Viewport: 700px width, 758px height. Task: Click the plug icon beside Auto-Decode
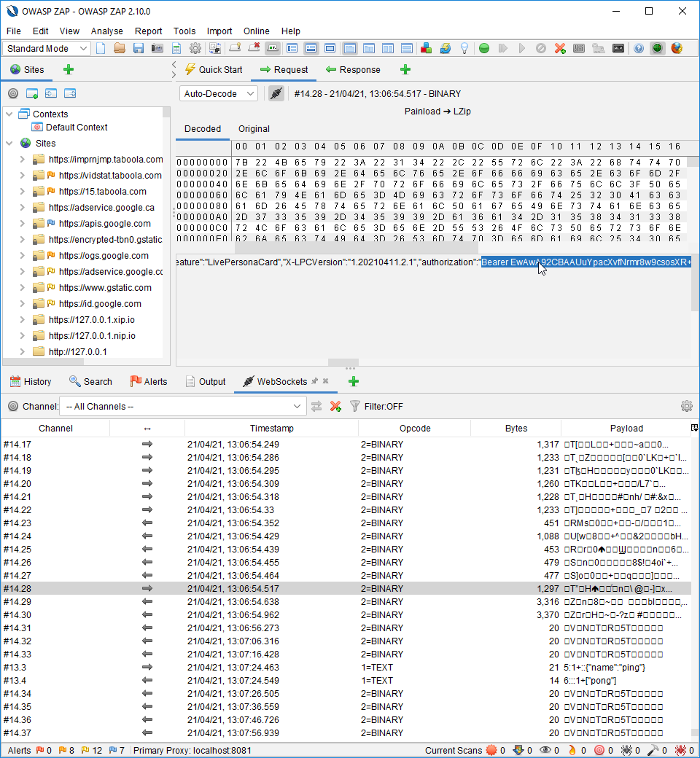click(276, 93)
